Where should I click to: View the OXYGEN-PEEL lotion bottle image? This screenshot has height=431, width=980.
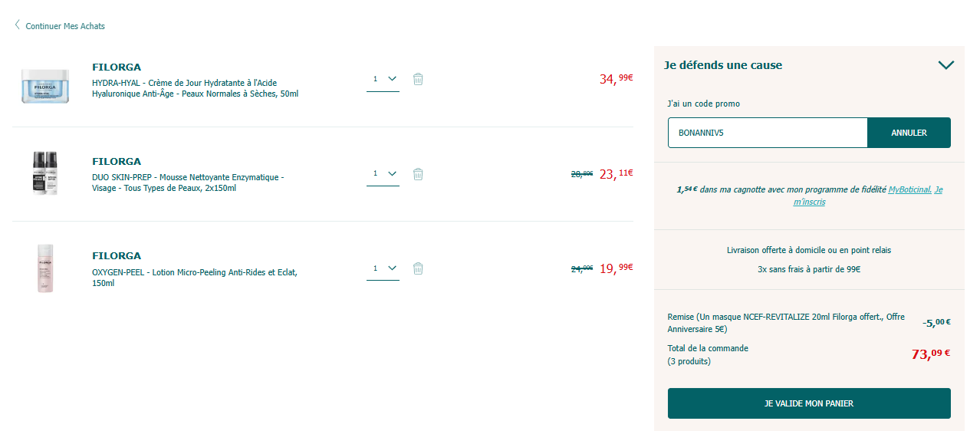coord(45,268)
